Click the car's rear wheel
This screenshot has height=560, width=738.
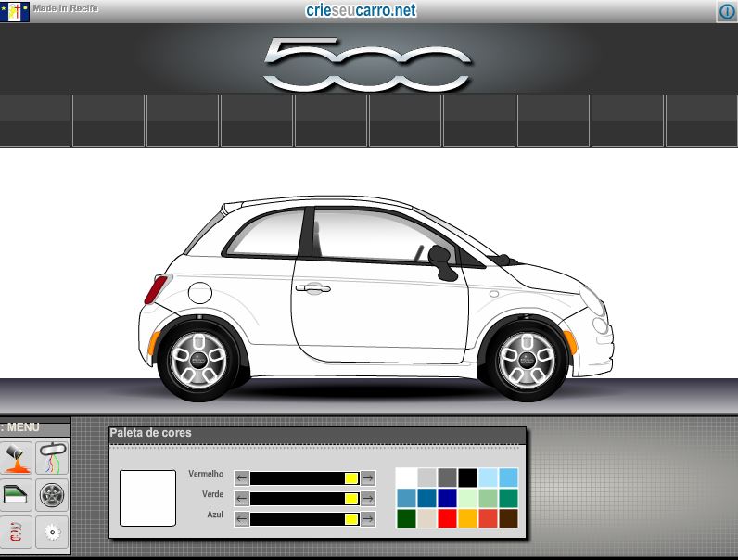(x=198, y=360)
